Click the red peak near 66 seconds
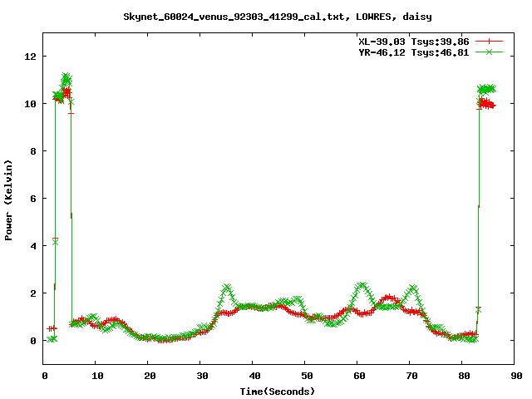The height and width of the screenshot is (399, 532). pyautogui.click(x=390, y=298)
